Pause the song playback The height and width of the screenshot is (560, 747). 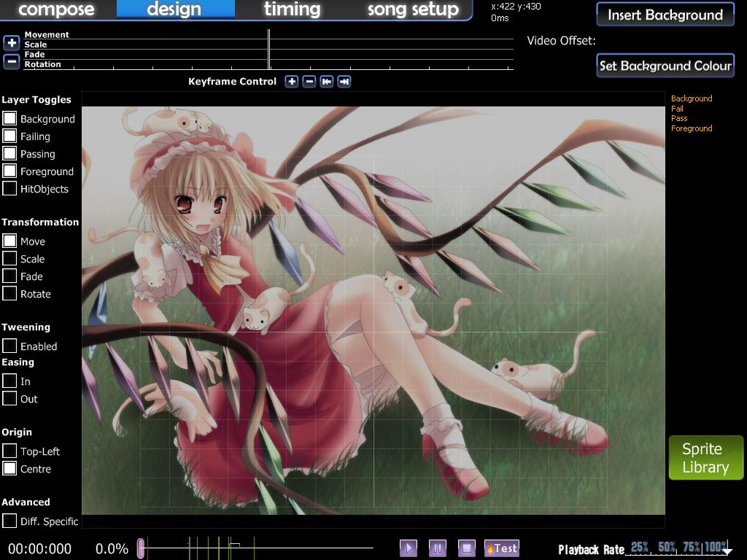coord(438,548)
